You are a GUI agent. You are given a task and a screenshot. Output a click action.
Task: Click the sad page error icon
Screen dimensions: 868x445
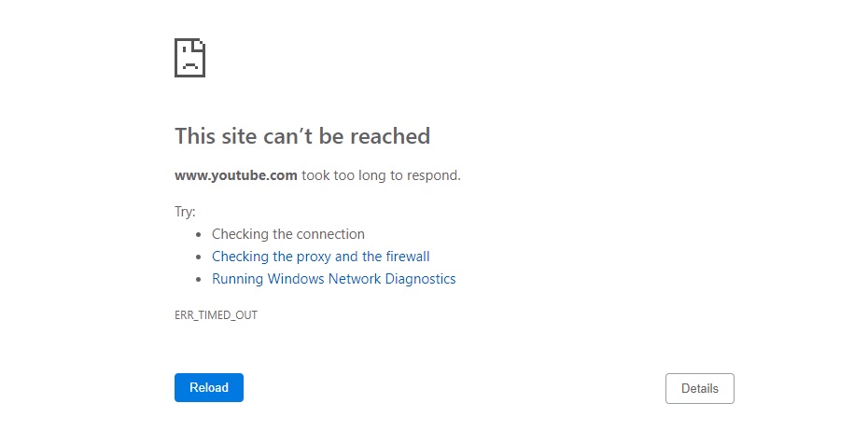189,58
